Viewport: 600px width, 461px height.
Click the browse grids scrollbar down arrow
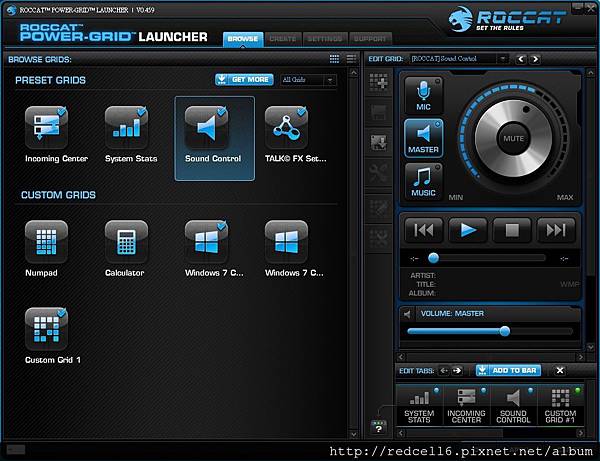coord(354,435)
